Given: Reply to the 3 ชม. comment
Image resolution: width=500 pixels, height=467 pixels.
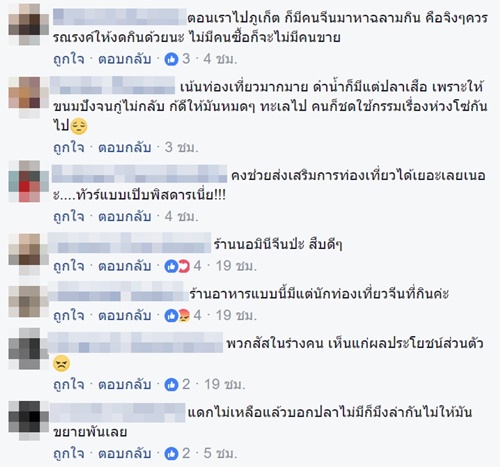Looking at the screenshot, I should tap(125, 147).
